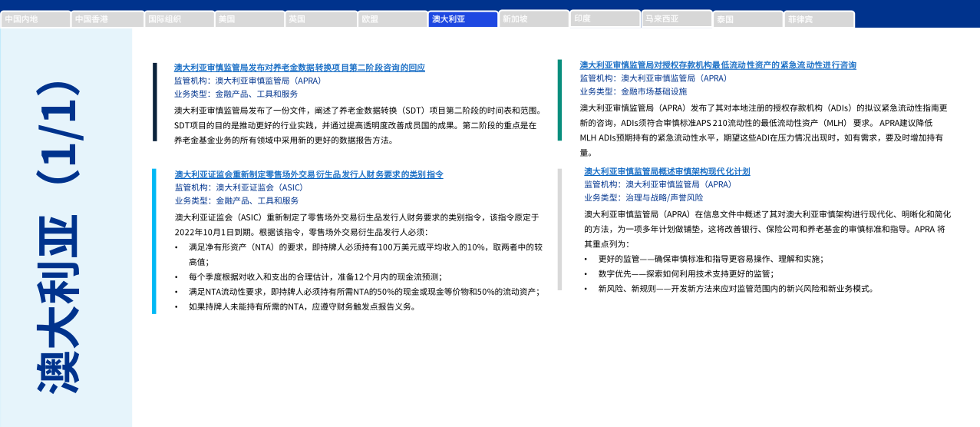Open the 泰国 tab

click(x=748, y=19)
